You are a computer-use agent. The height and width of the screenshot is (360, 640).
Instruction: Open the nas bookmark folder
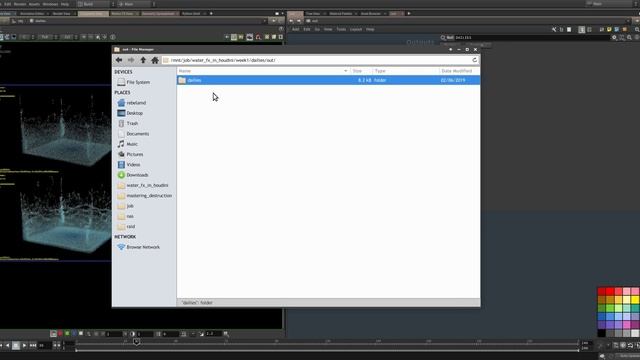click(125, 216)
